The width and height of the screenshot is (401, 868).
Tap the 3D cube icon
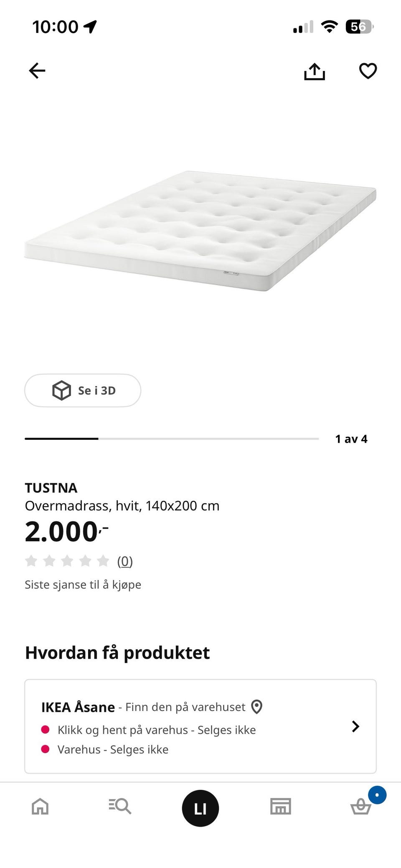point(61,390)
